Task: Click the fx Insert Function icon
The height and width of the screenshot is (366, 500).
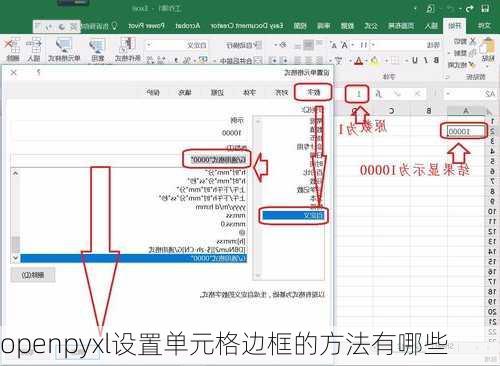Action: pos(379,94)
